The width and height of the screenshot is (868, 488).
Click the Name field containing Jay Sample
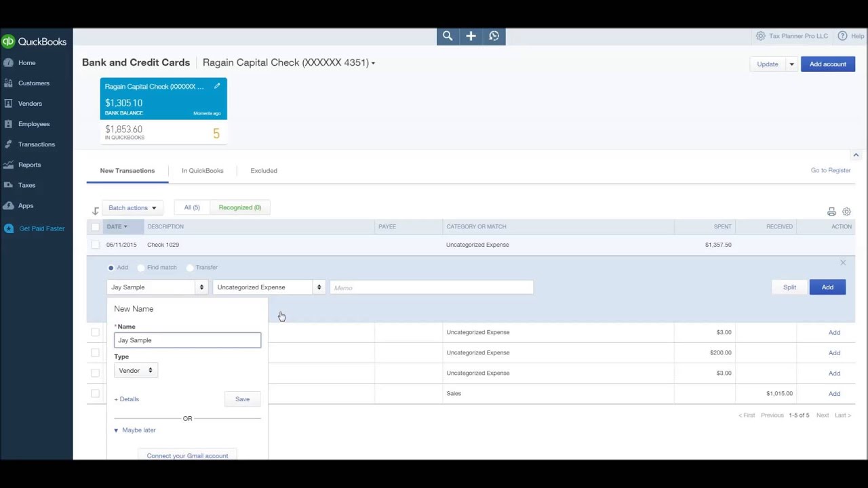187,340
